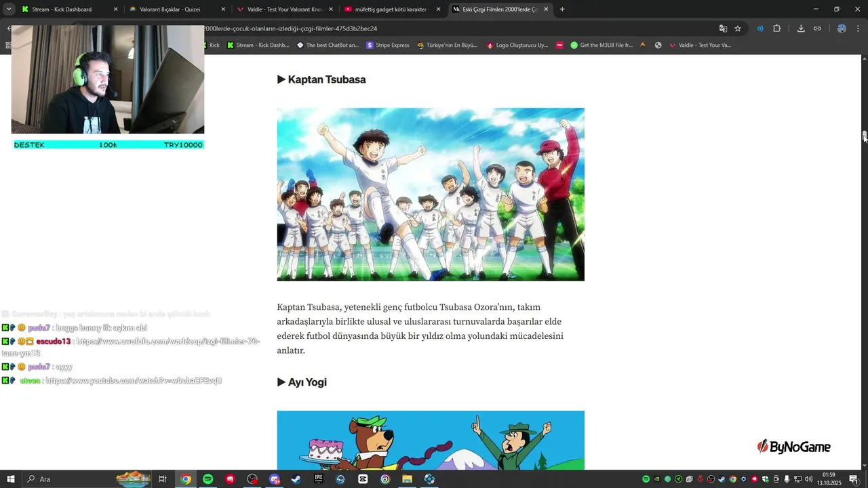Viewport: 868px width, 488px height.
Task: Open Task View from the taskbar
Action: pyautogui.click(x=163, y=479)
